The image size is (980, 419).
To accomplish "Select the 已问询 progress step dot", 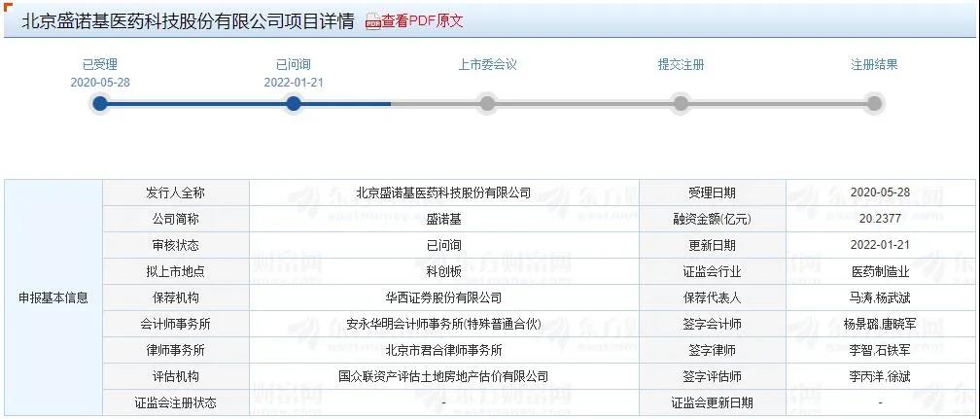I will tap(294, 103).
